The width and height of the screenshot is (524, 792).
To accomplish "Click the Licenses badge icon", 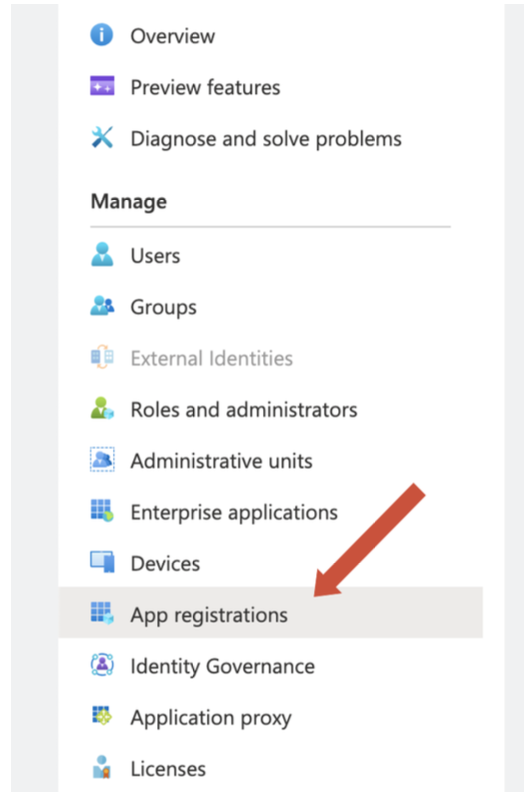I will coord(102,767).
